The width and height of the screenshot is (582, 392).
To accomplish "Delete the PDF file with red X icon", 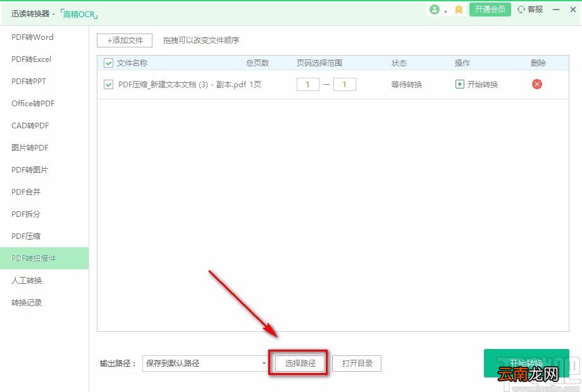I will pos(536,84).
